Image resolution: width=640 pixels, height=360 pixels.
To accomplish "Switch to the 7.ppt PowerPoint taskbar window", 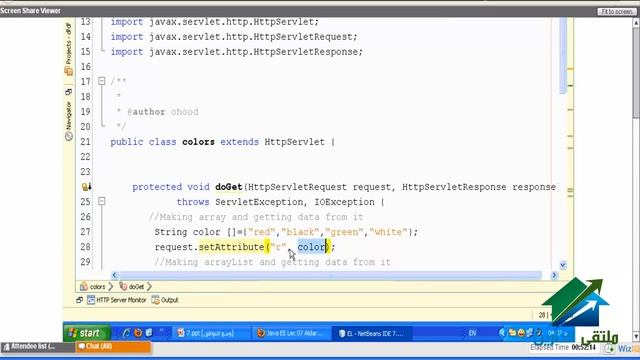I will 210,333.
